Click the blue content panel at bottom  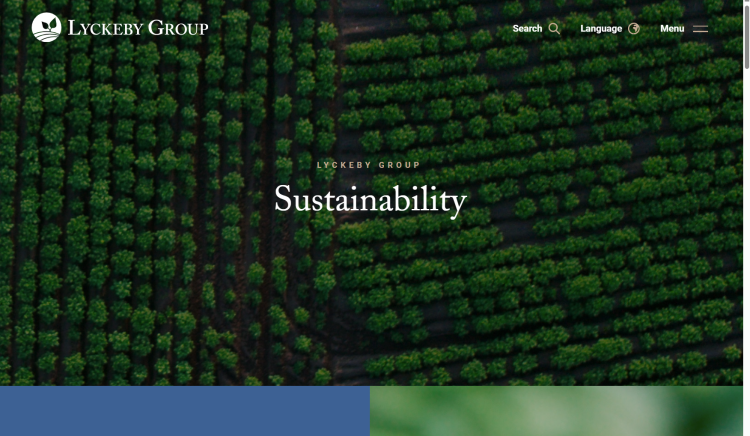[185, 411]
